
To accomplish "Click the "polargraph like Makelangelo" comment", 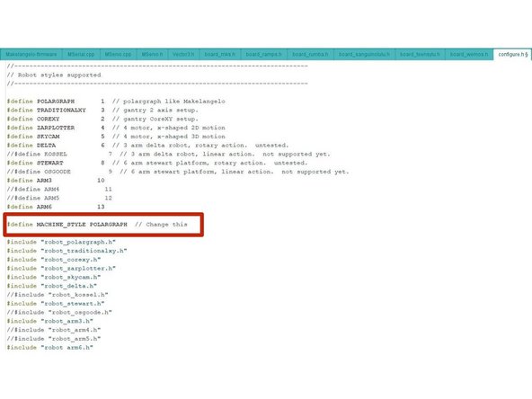I will point(174,102).
